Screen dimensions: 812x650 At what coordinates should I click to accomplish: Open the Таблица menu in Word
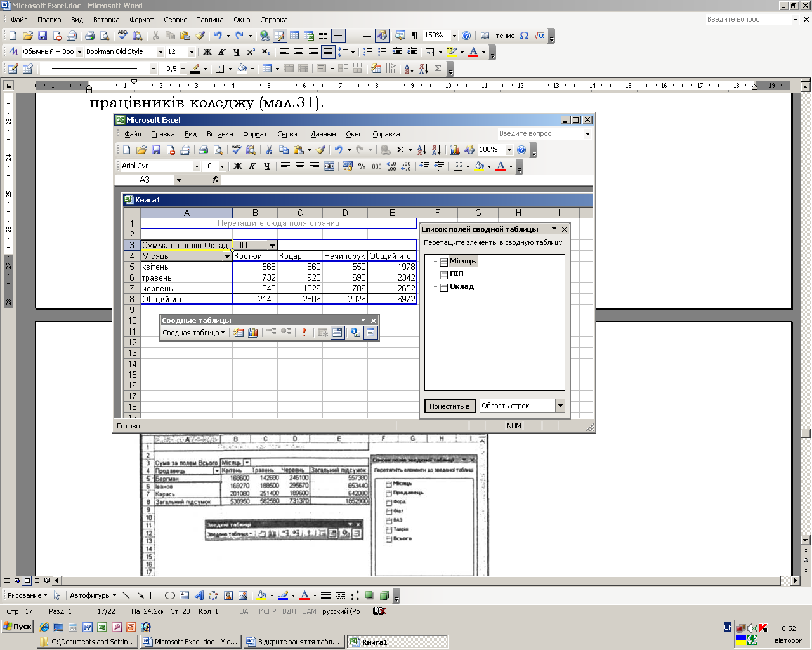point(210,20)
